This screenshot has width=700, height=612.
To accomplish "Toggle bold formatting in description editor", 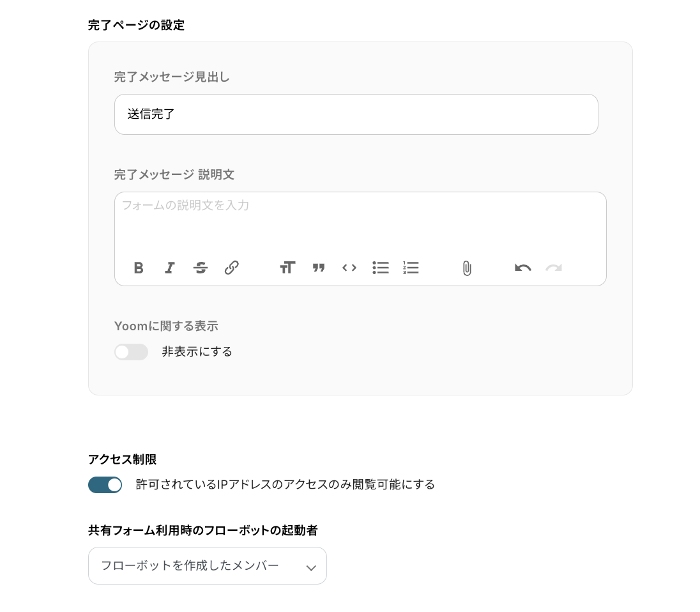I will tap(139, 268).
